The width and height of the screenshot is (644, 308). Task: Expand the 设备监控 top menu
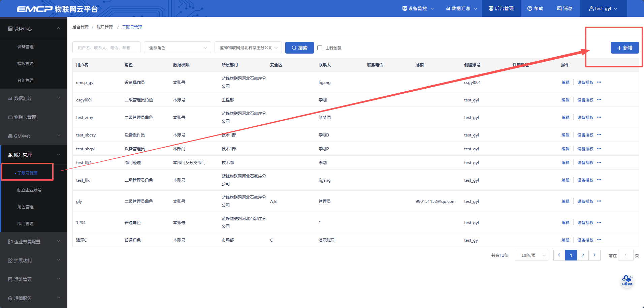coord(418,8)
